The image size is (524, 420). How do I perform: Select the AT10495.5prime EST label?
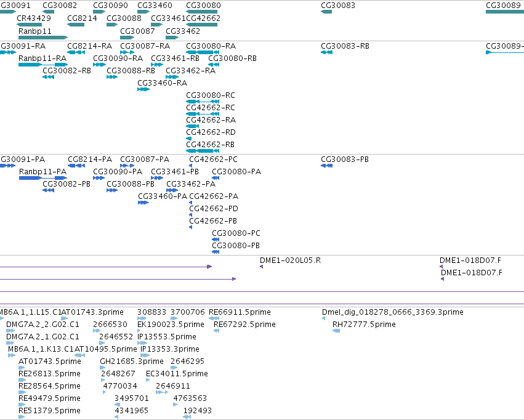pyautogui.click(x=106, y=349)
